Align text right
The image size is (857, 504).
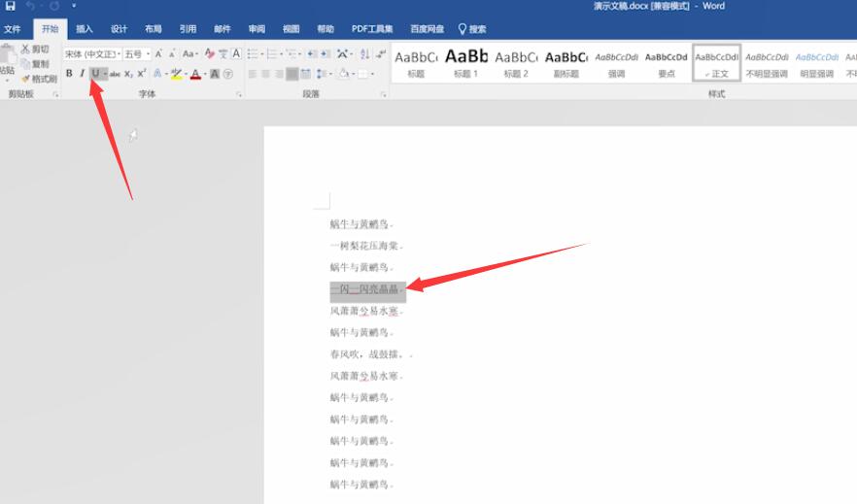[x=279, y=74]
